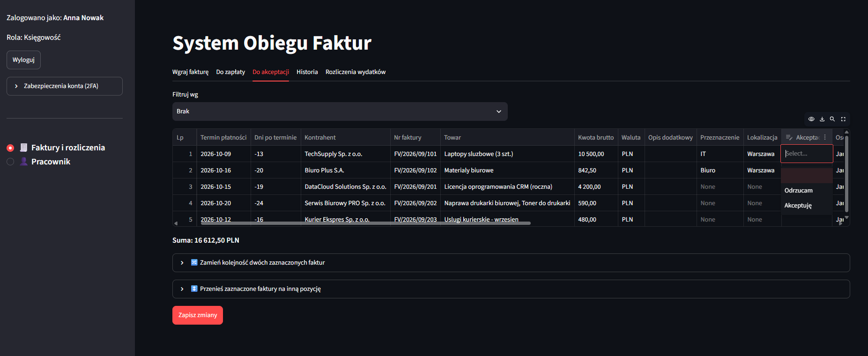
Task: Click the Select... acceptance dropdown in row 1
Action: 807,154
